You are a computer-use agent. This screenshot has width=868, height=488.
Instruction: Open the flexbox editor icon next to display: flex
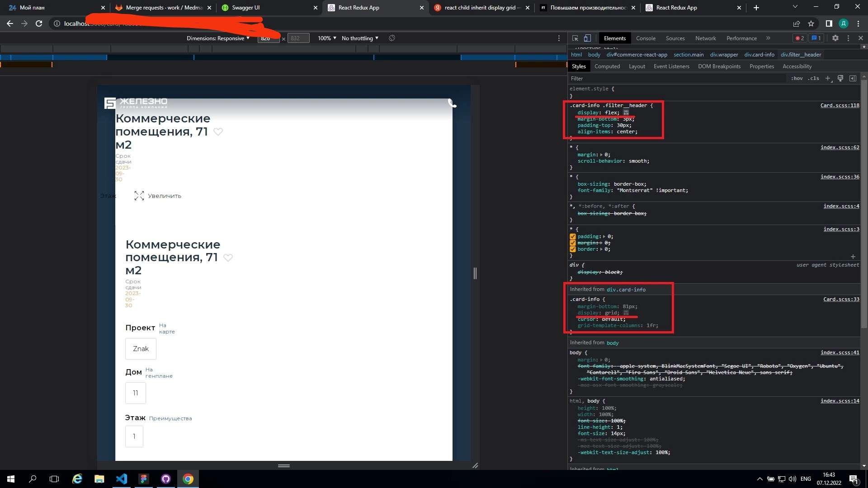(x=626, y=113)
